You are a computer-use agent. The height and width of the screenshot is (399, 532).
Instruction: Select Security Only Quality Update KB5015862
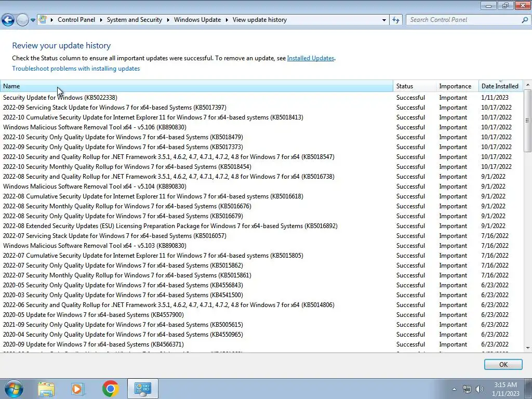(261, 265)
